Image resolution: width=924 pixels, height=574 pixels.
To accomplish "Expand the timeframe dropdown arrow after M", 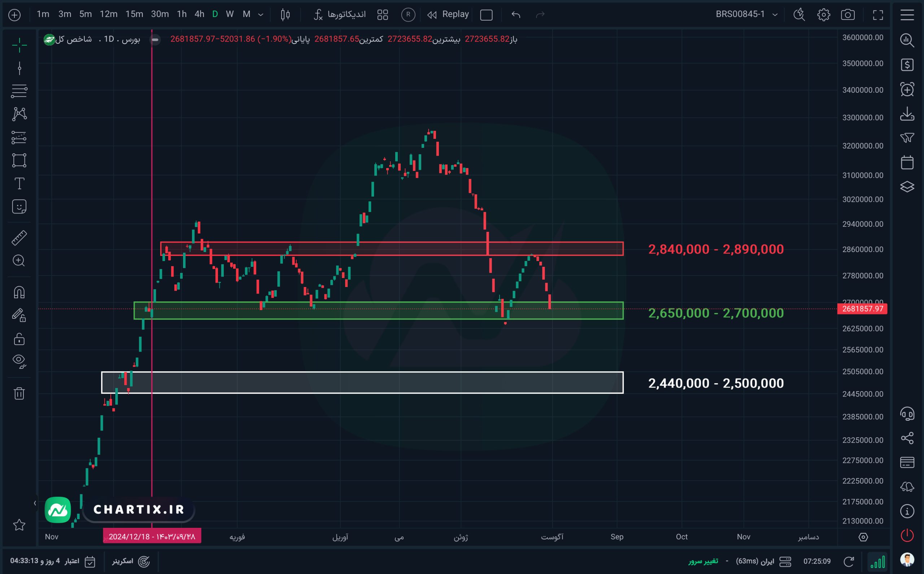I will 261,15.
